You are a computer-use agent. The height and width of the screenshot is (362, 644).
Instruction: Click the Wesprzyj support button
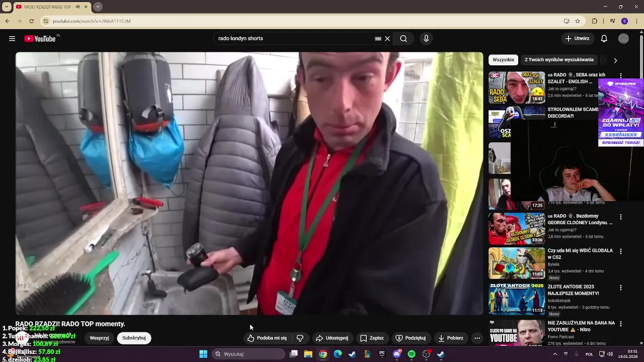point(99,338)
